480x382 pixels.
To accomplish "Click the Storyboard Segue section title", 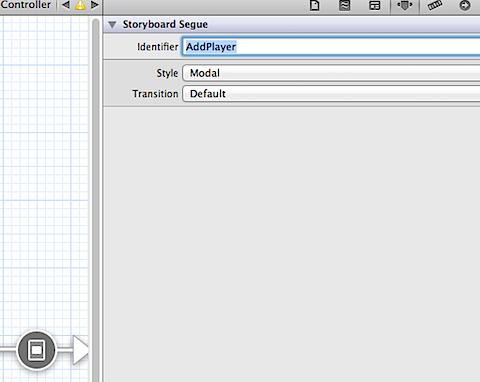I will (x=165, y=24).
